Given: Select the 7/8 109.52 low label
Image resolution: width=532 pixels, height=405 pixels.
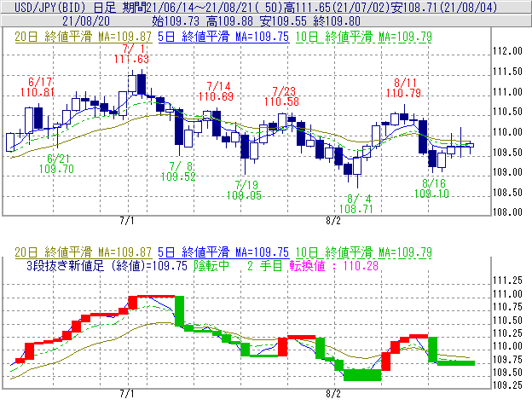Looking at the screenshot, I should click(178, 171).
